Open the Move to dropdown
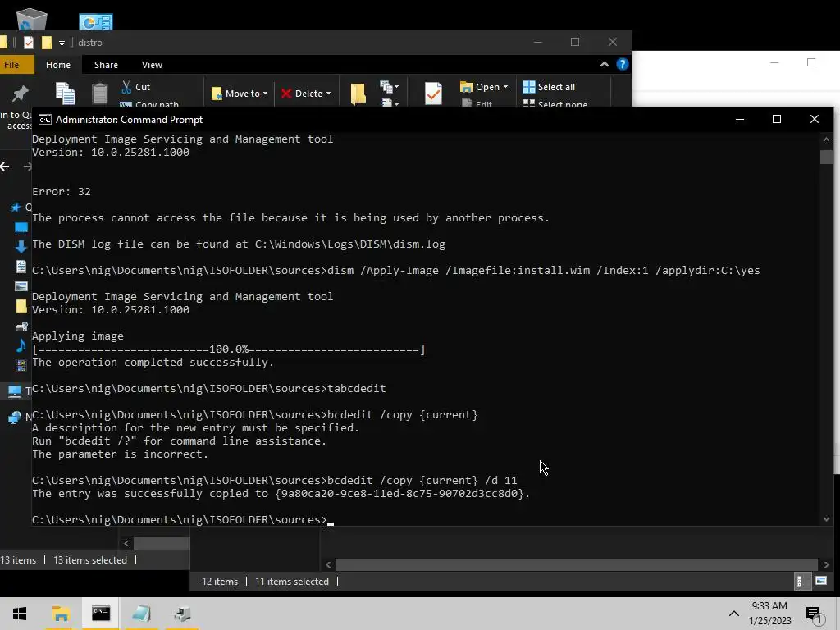840x630 pixels. (240, 94)
